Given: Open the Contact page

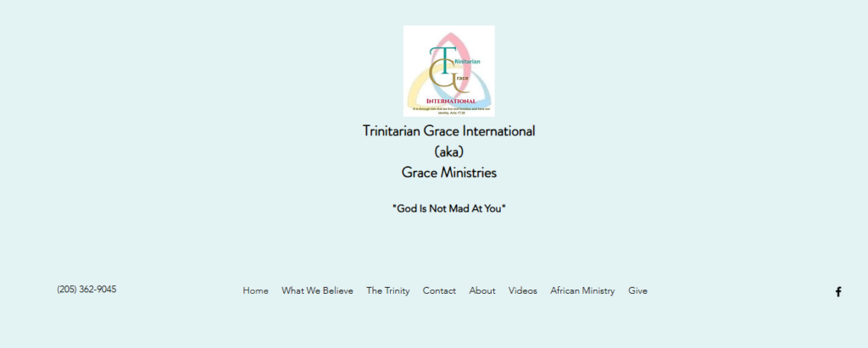Looking at the screenshot, I should point(439,290).
